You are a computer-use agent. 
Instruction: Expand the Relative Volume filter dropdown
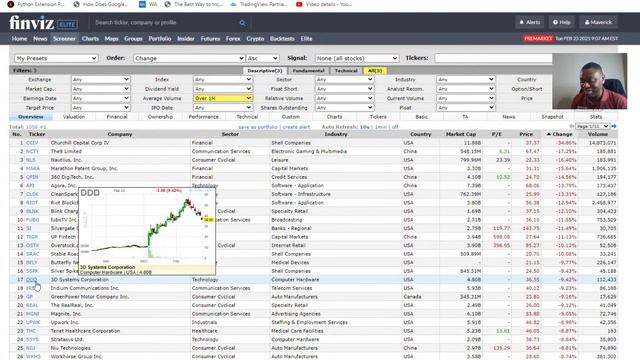[x=344, y=98]
